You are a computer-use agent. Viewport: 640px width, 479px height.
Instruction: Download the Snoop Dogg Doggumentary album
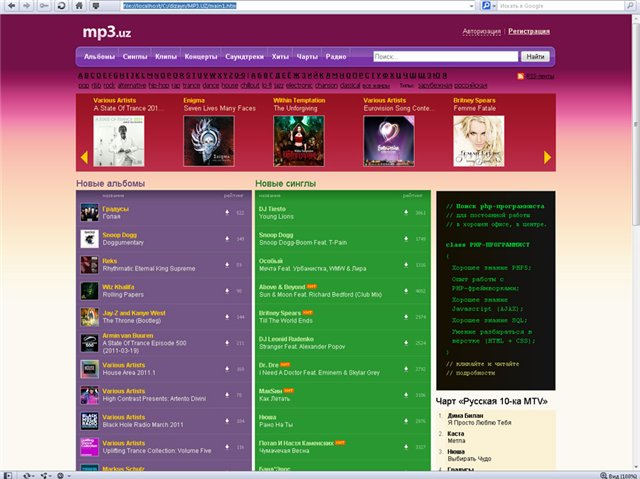(x=227, y=238)
